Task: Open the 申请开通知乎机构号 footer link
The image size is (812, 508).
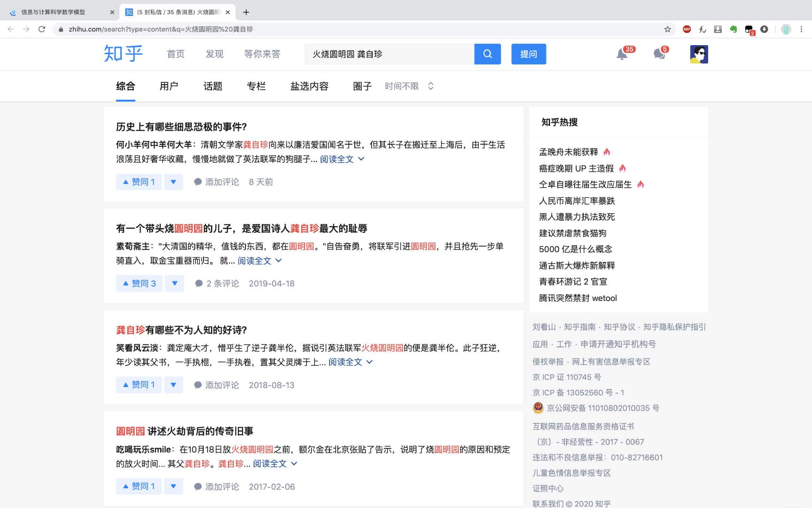Action: pos(618,344)
